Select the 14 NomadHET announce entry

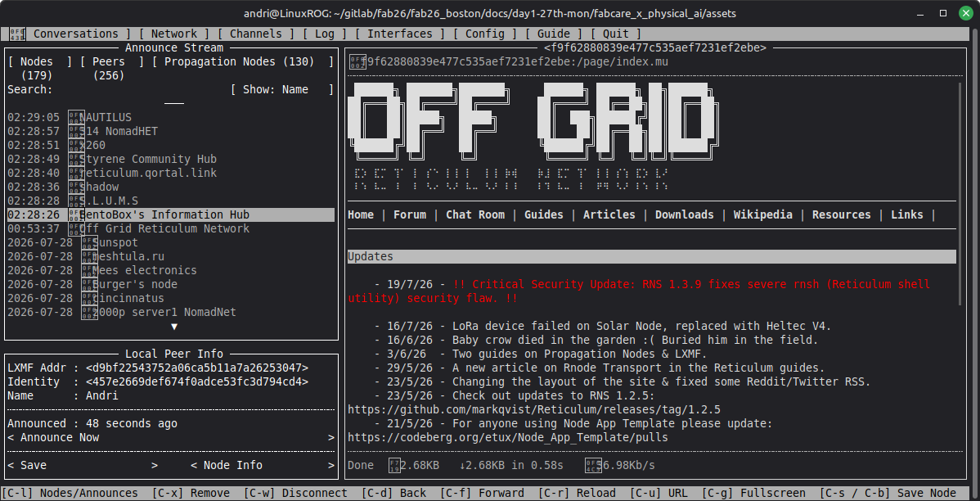[171, 131]
